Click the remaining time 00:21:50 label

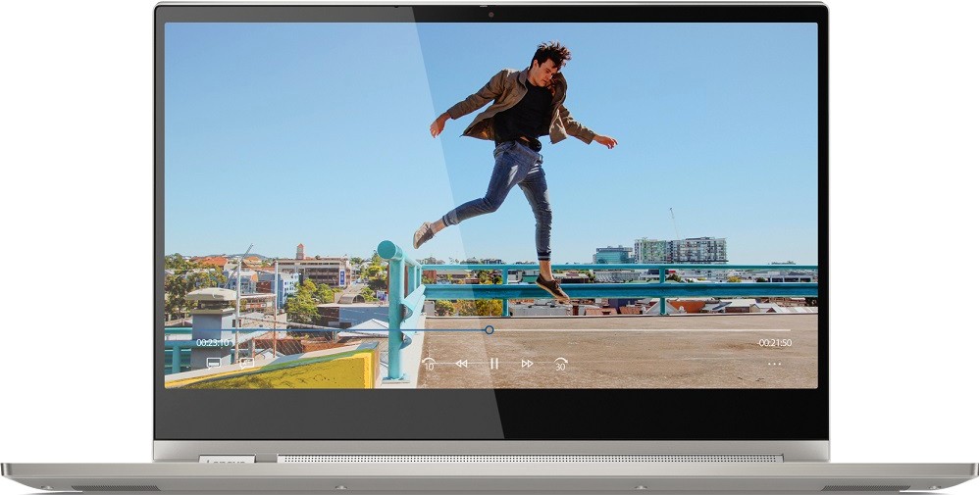tap(774, 343)
